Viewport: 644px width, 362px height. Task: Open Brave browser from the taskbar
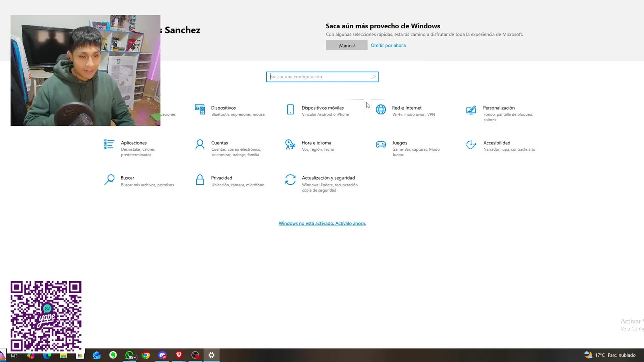point(179,355)
